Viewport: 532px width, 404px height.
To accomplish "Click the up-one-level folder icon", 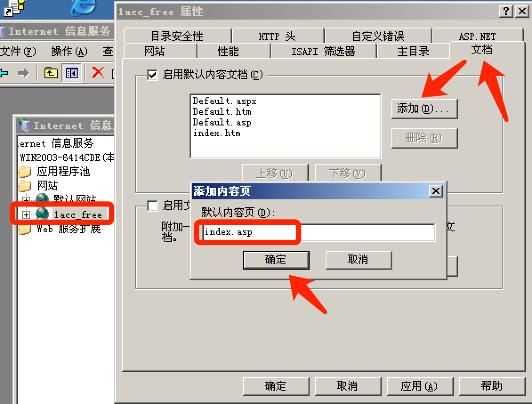I will point(51,73).
